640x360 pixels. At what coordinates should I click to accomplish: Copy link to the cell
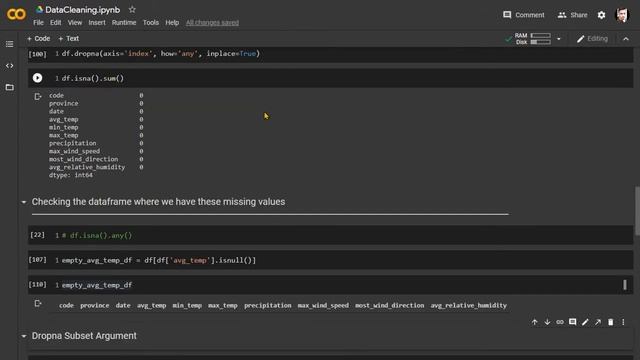click(x=560, y=322)
